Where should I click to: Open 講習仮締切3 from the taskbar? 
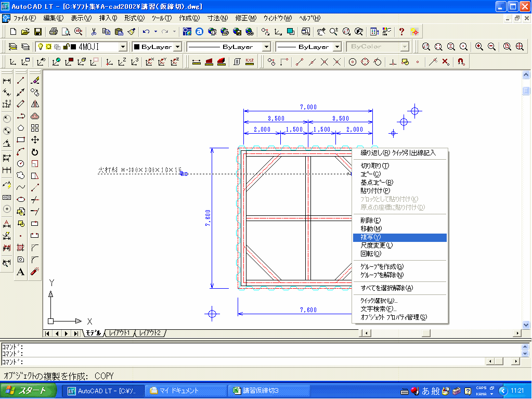click(x=269, y=391)
